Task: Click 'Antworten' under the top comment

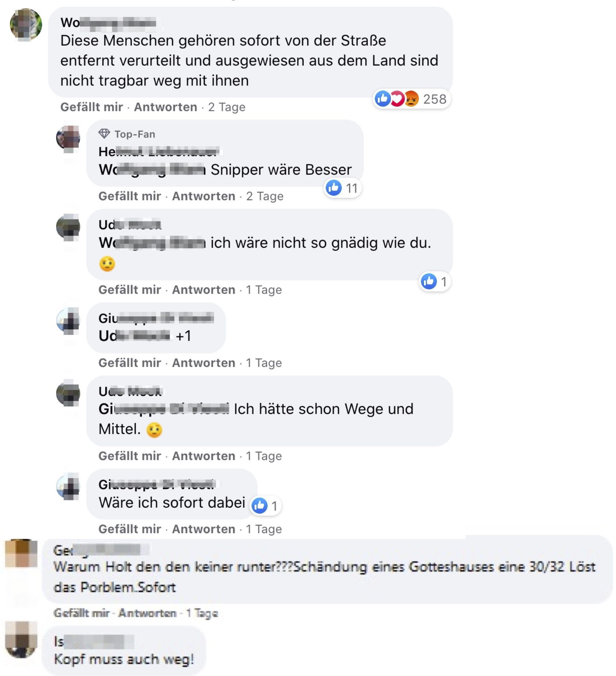Action: 165,107
